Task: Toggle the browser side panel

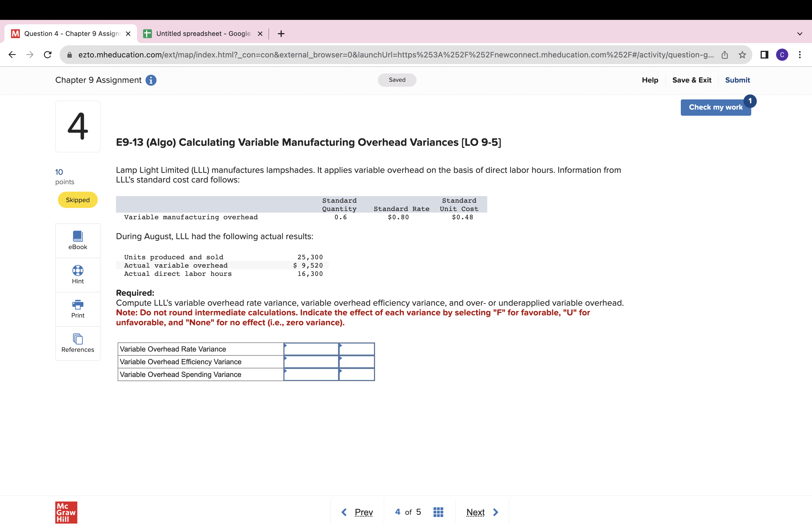Action: (x=764, y=55)
